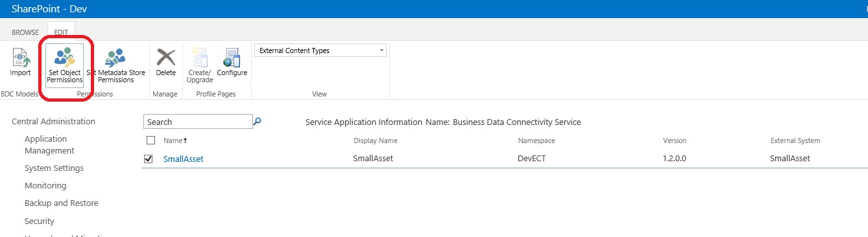This screenshot has width=868, height=237.
Task: Open Backup and Restore in sidebar
Action: click(62, 203)
